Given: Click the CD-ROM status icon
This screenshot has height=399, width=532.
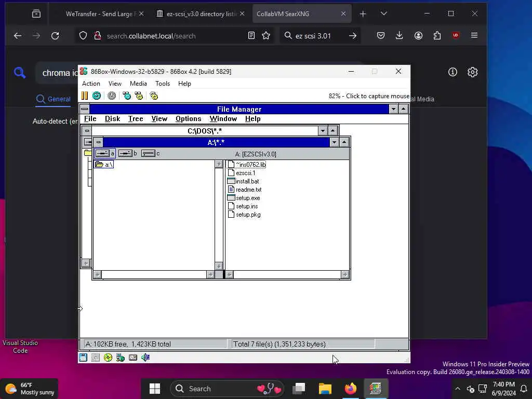Looking at the screenshot, I should [108, 357].
